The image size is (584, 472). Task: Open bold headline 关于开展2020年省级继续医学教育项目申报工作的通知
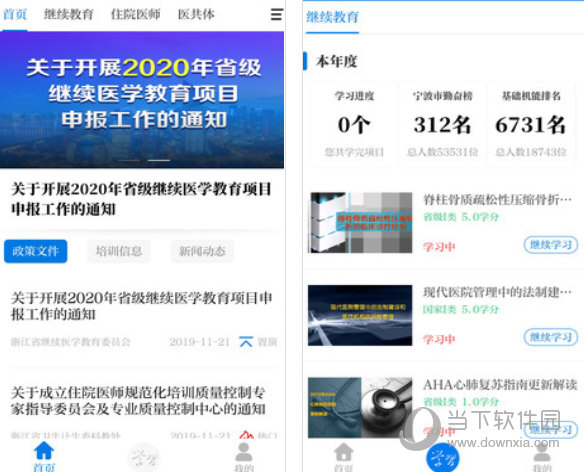click(141, 199)
